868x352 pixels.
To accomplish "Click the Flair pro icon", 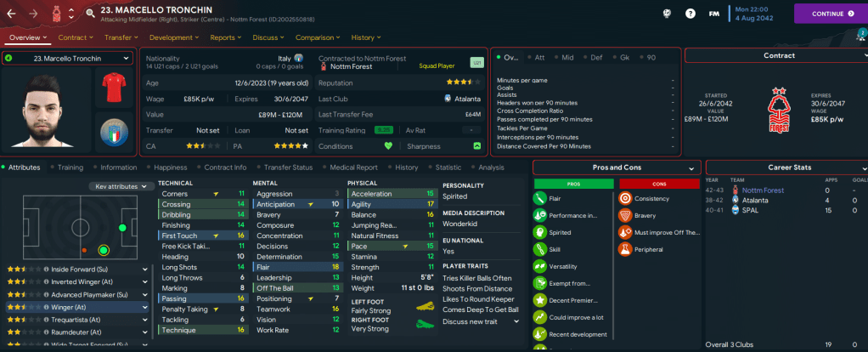I will [540, 198].
